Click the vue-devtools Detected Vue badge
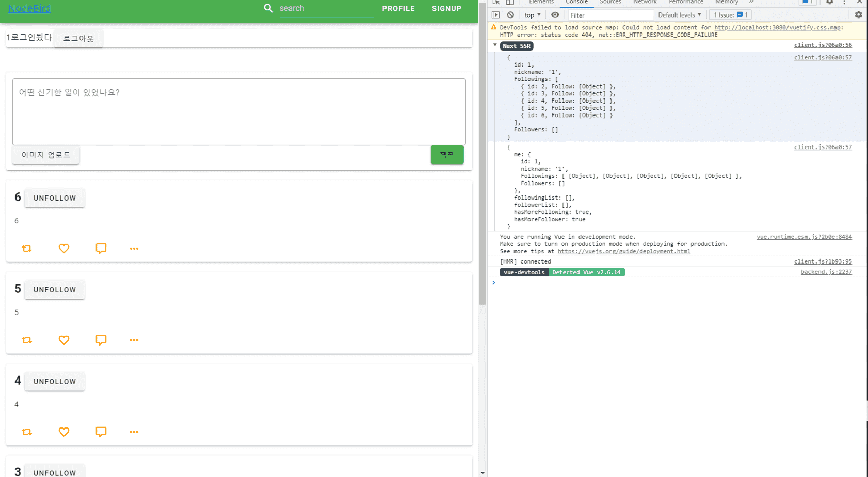 [x=562, y=272]
